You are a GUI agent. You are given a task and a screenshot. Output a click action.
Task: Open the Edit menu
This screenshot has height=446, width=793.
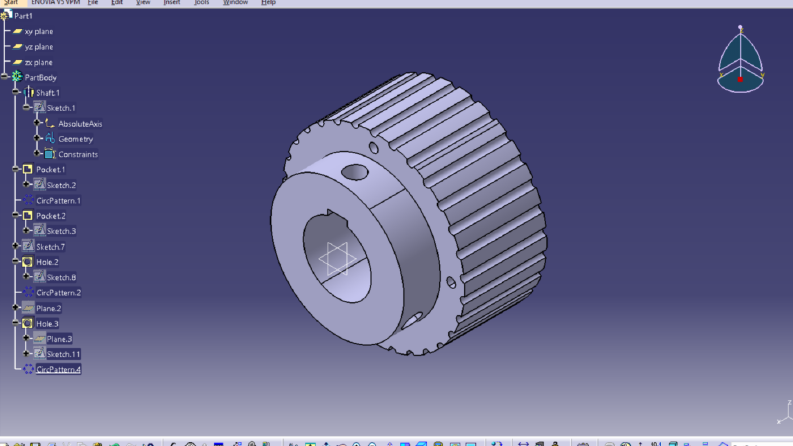click(x=117, y=3)
